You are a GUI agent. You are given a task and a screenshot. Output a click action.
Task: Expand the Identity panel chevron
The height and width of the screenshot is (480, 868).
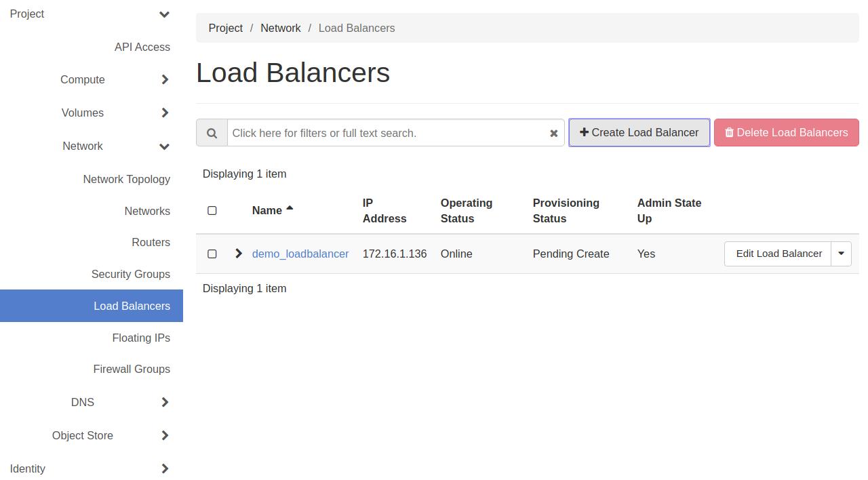point(165,469)
